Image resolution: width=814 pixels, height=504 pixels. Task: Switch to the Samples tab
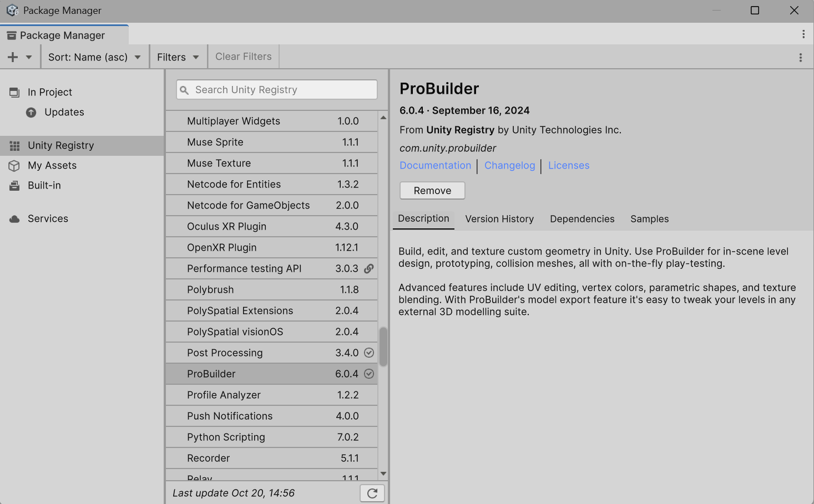pyautogui.click(x=649, y=219)
